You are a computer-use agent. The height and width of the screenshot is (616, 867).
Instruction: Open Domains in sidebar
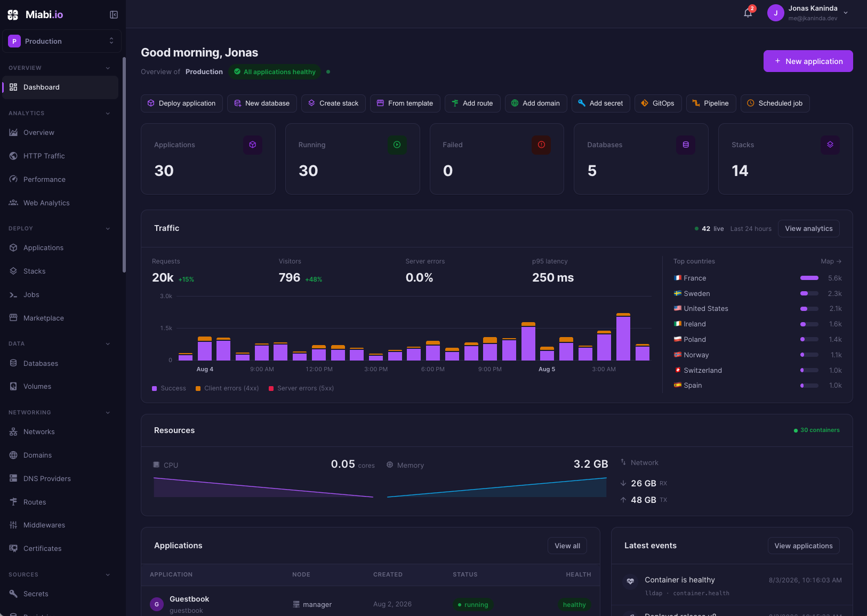click(x=60, y=455)
